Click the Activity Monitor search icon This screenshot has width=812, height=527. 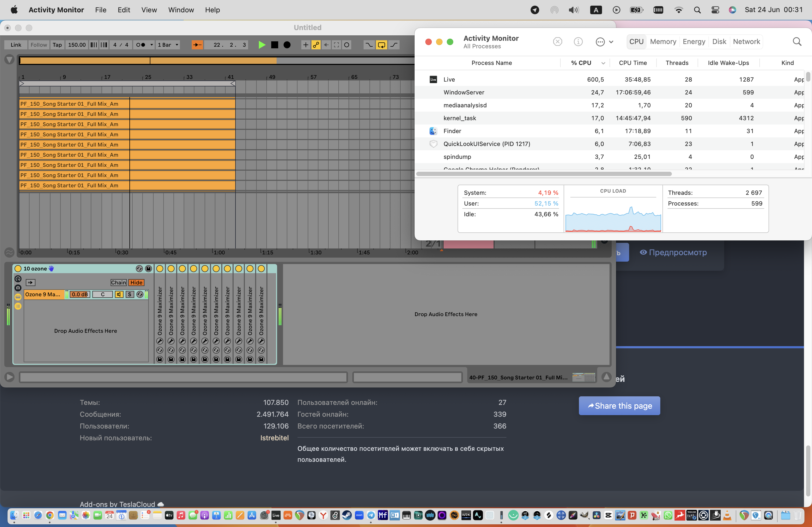797,42
